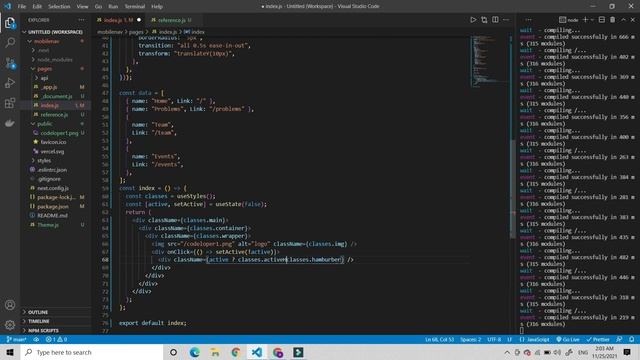Change UTF-8 encoding
The width and height of the screenshot is (640, 360).
(494, 339)
